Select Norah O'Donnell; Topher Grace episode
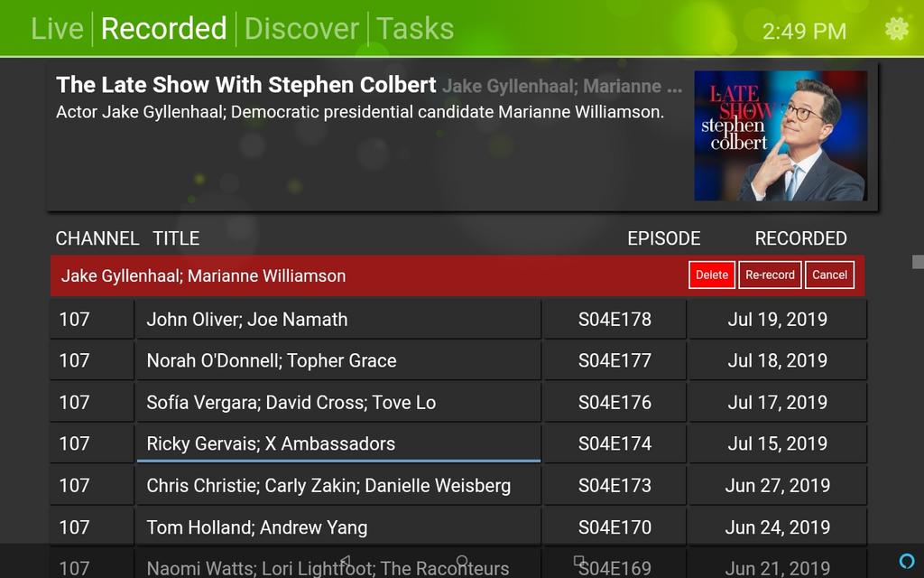The width and height of the screenshot is (924, 578). 338,360
